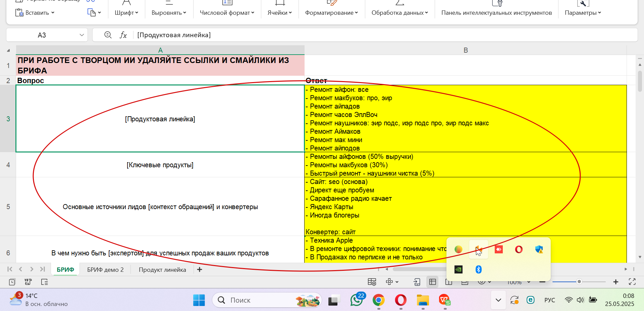Image resolution: width=644 pixels, height=311 pixels.
Task: Expand the Выровнять alignment menu
Action: coord(169,13)
